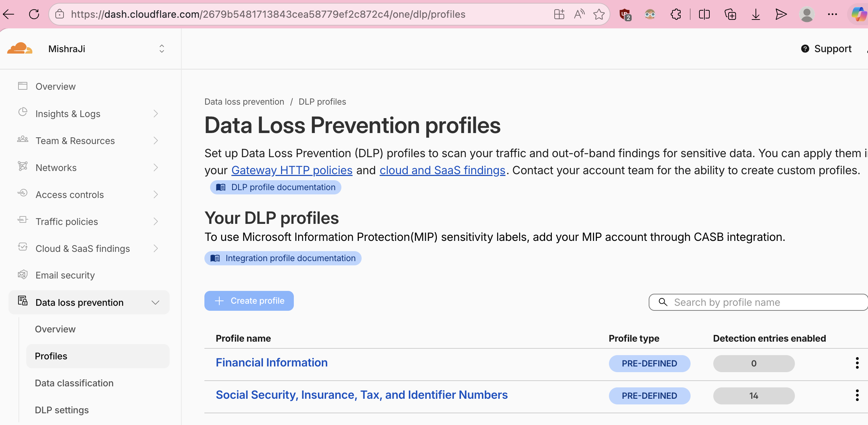Click the Overview sidebar window icon
Screen dimensions: 868x425
click(x=23, y=86)
